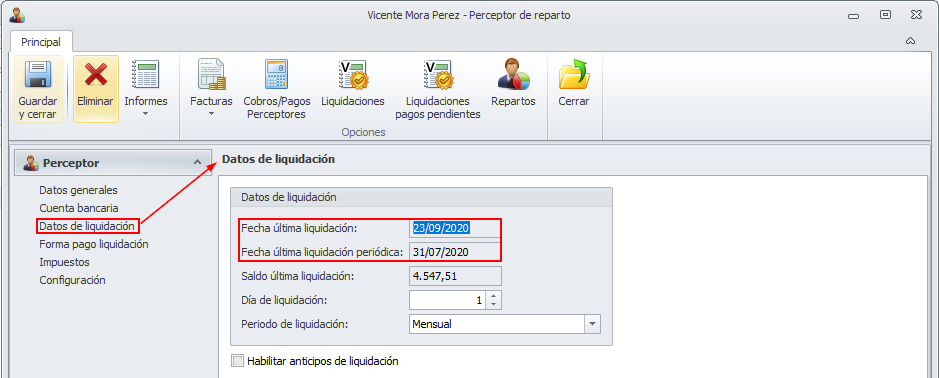Collapse the Perceptor panel section
Screen dimensions: 939x378
197,162
